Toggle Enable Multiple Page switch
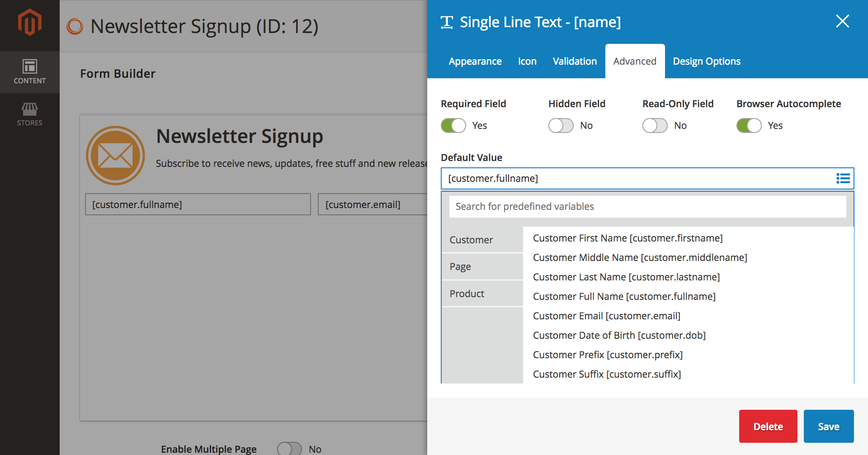This screenshot has width=868, height=455. 289,449
